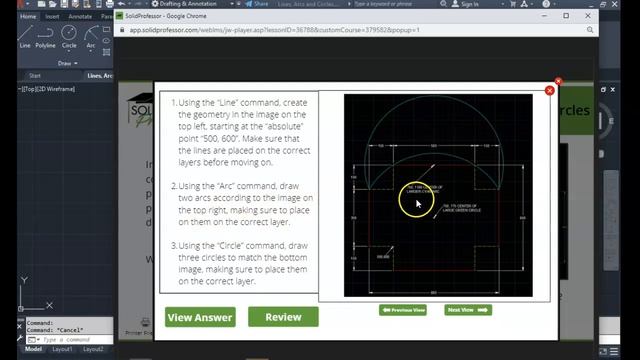Close the exercise popup with inner red X
Image resolution: width=640 pixels, height=360 pixels.
coord(549,90)
